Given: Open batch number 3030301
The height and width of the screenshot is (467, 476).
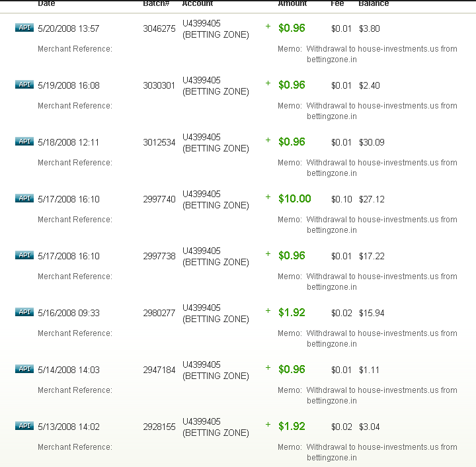Looking at the screenshot, I should tap(159, 86).
